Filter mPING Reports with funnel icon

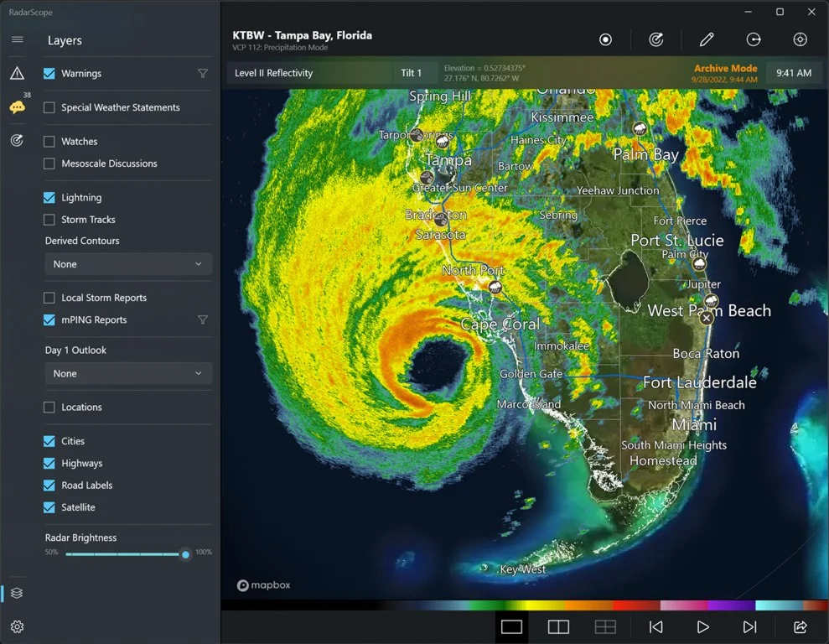(x=203, y=319)
